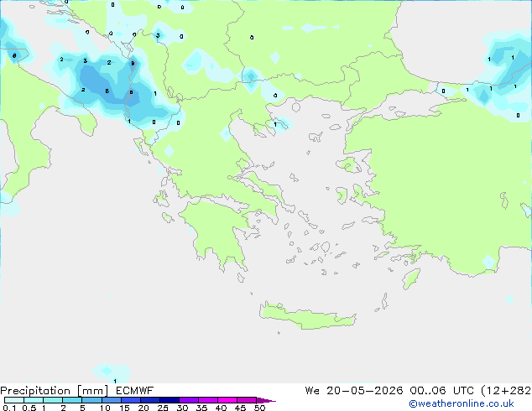
Task: Click the '25' legend scale label
Action: 163,408
